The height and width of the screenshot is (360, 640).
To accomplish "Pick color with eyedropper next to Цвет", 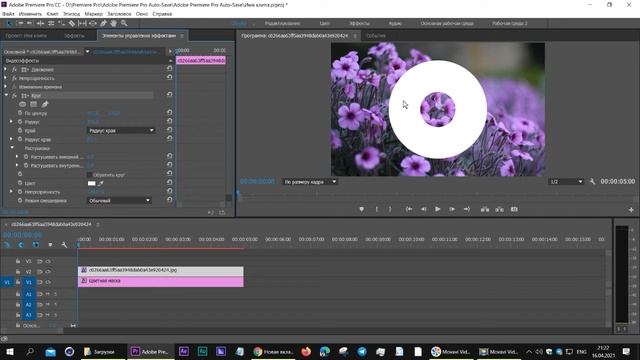I will click(100, 183).
